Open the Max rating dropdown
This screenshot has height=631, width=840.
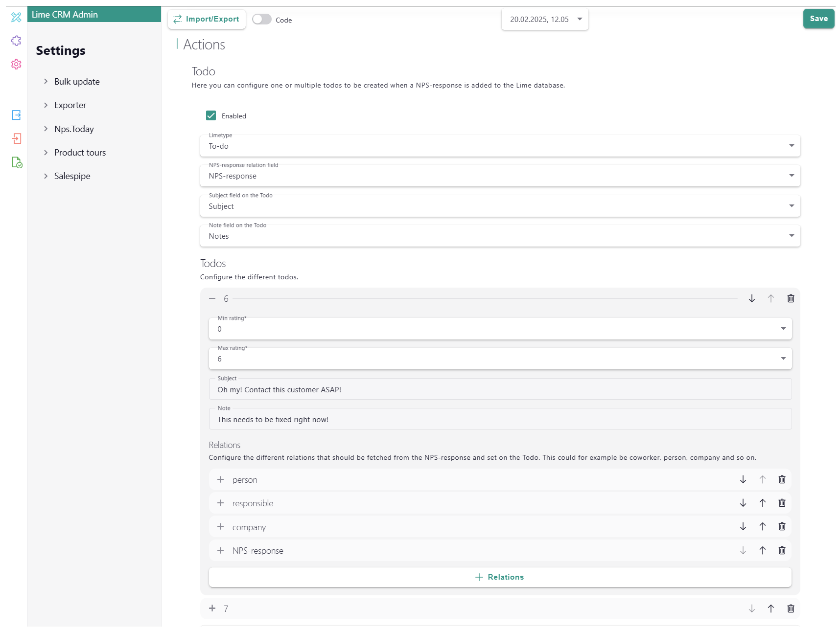pos(500,359)
